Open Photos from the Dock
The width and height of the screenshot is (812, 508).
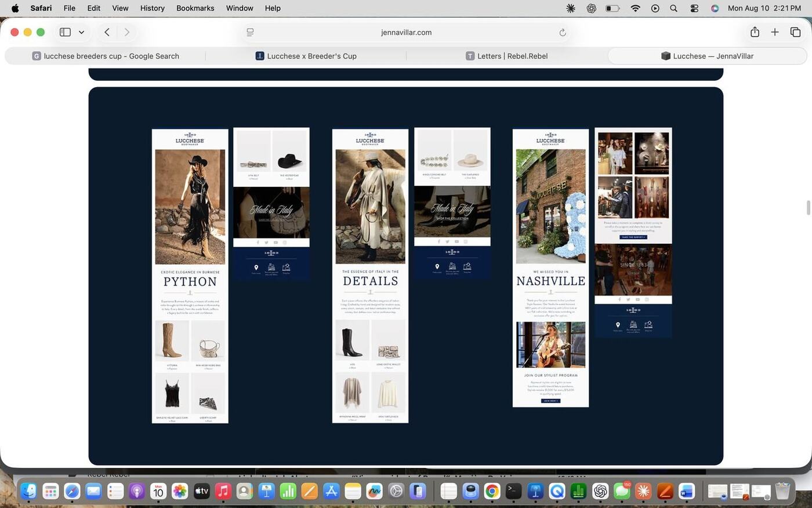coord(180,492)
